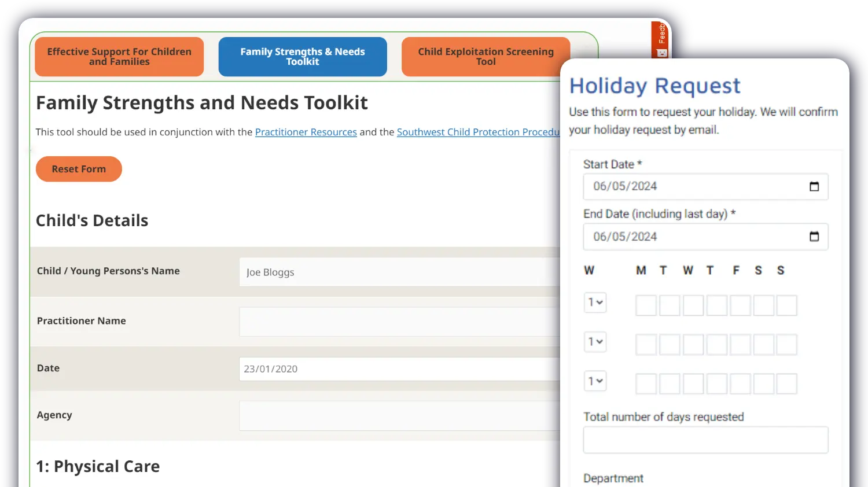Follow the Practitioner Resources link
This screenshot has height=487, width=868.
[x=306, y=132]
